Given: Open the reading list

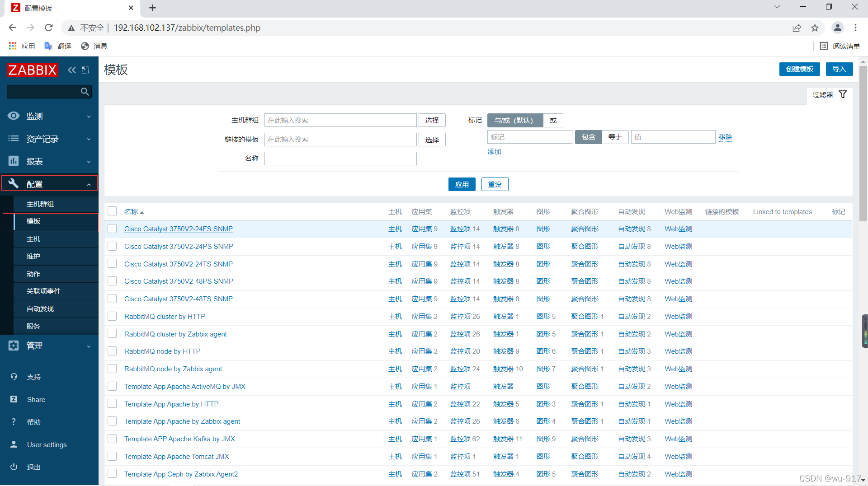Looking at the screenshot, I should [x=840, y=46].
